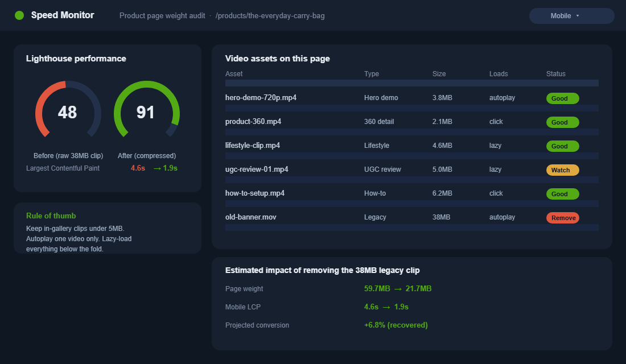Click the 5.0MB size value
This screenshot has width=626, height=364.
pos(442,169)
